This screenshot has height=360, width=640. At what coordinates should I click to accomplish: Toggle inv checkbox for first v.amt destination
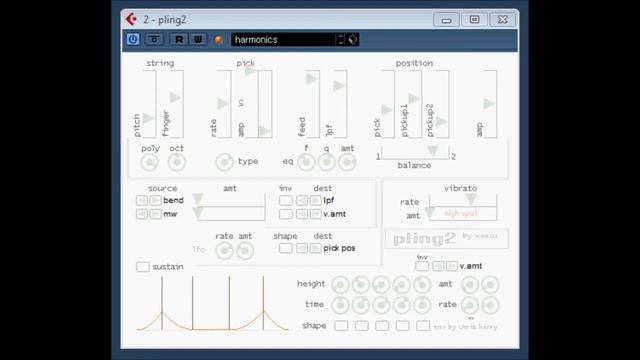click(286, 214)
